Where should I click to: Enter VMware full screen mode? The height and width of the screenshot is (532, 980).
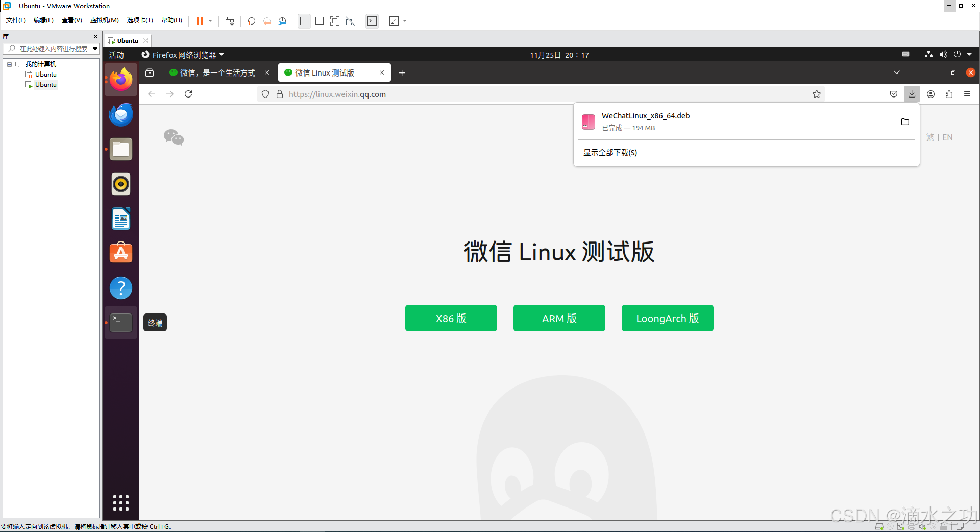[335, 21]
